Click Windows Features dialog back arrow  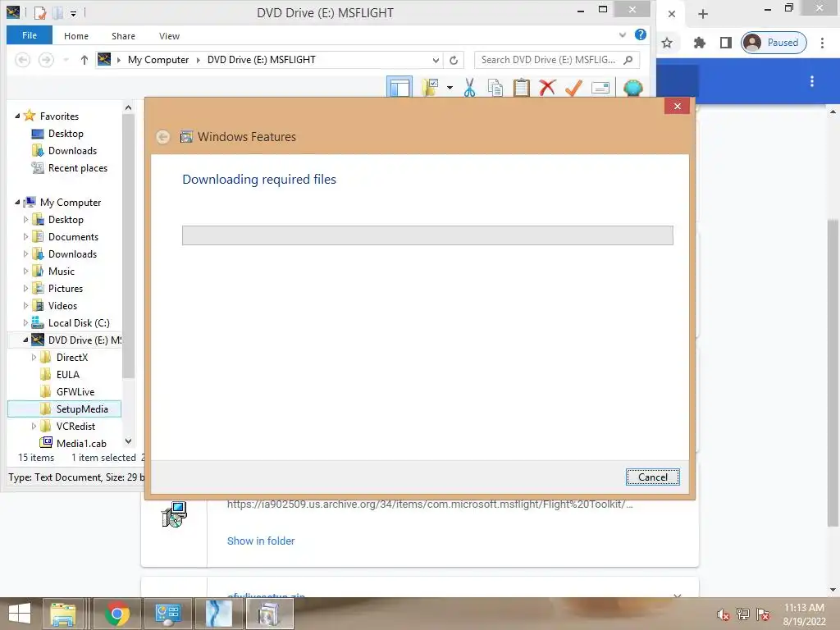pyautogui.click(x=163, y=137)
